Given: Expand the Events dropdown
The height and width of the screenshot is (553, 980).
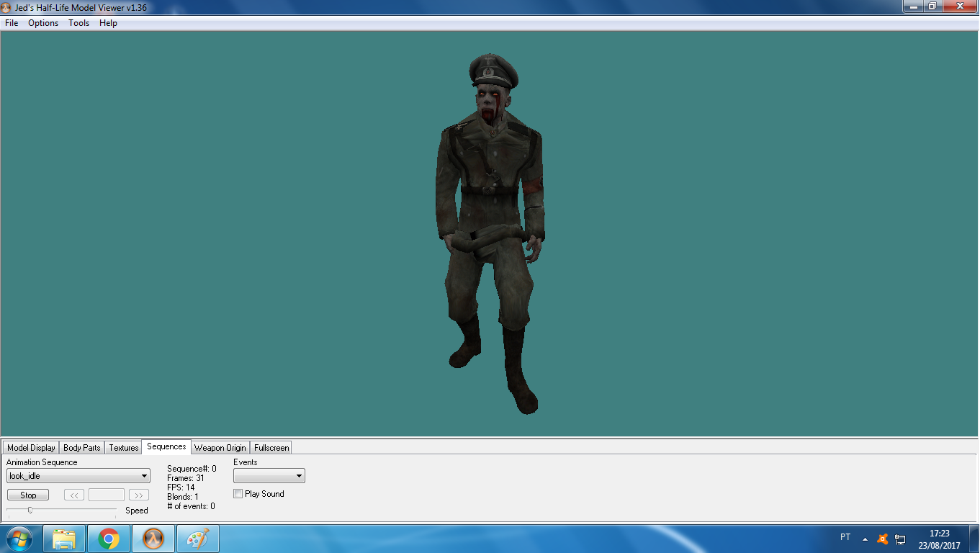Looking at the screenshot, I should click(269, 476).
